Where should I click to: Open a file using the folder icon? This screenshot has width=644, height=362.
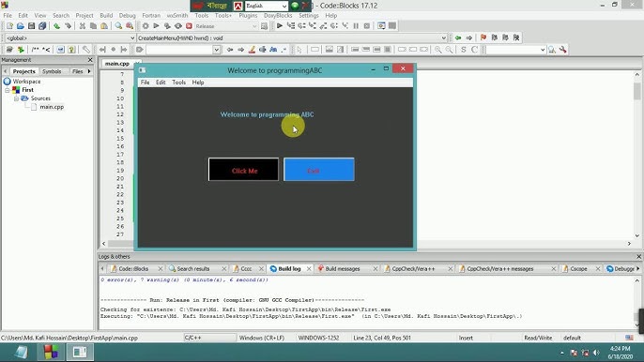(x=20, y=26)
